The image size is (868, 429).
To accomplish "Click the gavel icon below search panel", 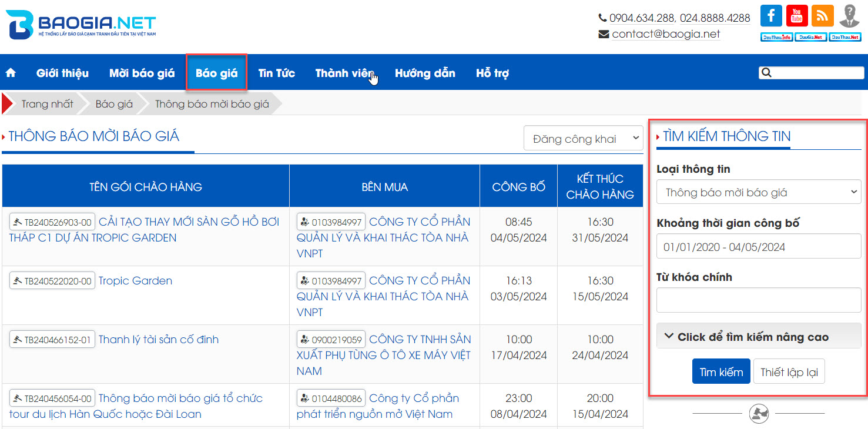I will [x=759, y=414].
